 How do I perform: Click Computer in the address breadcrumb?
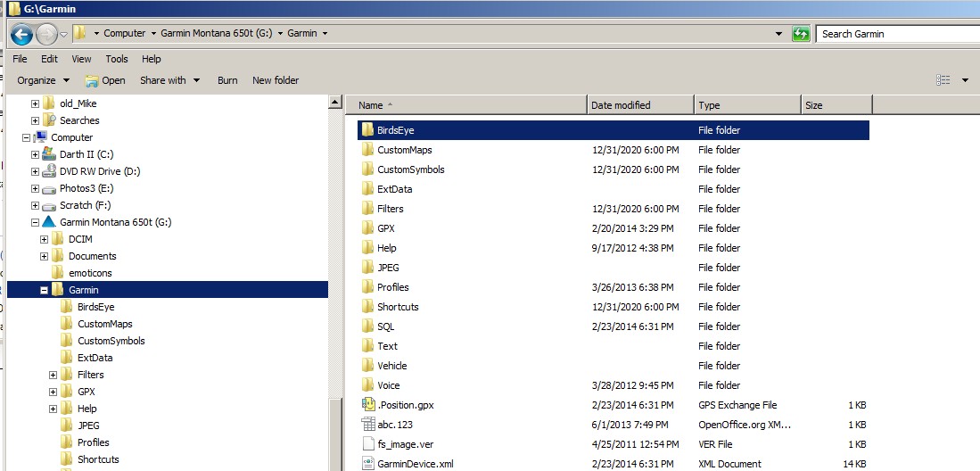124,33
